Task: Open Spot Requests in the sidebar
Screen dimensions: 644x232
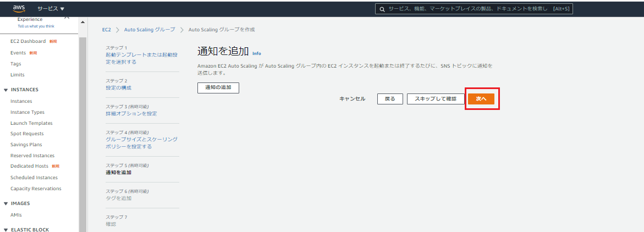Action: coord(27,134)
